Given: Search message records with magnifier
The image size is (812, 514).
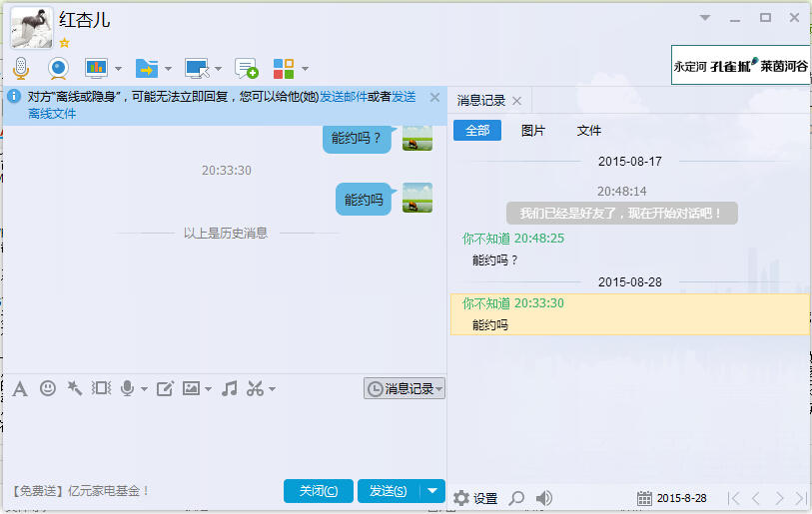Looking at the screenshot, I should [x=516, y=498].
